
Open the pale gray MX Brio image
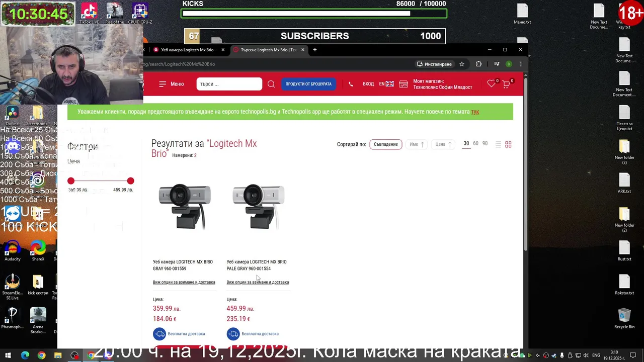click(258, 206)
